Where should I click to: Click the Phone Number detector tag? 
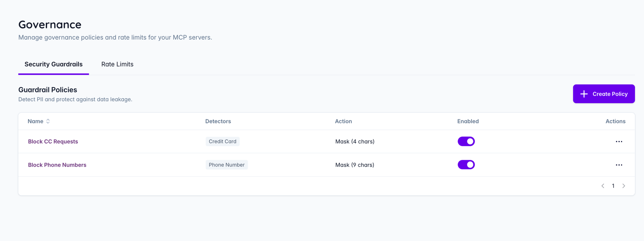pos(227,165)
